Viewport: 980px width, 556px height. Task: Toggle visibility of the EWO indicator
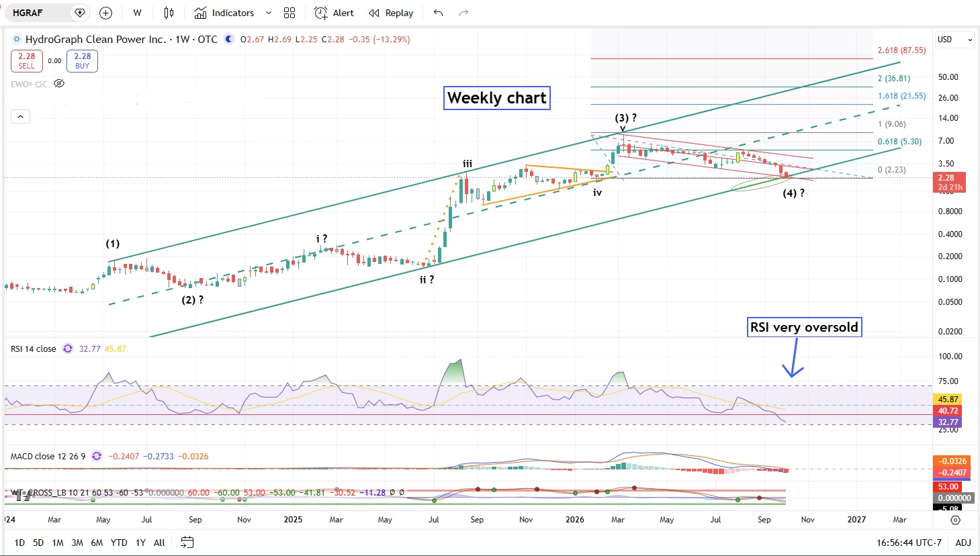(x=59, y=84)
